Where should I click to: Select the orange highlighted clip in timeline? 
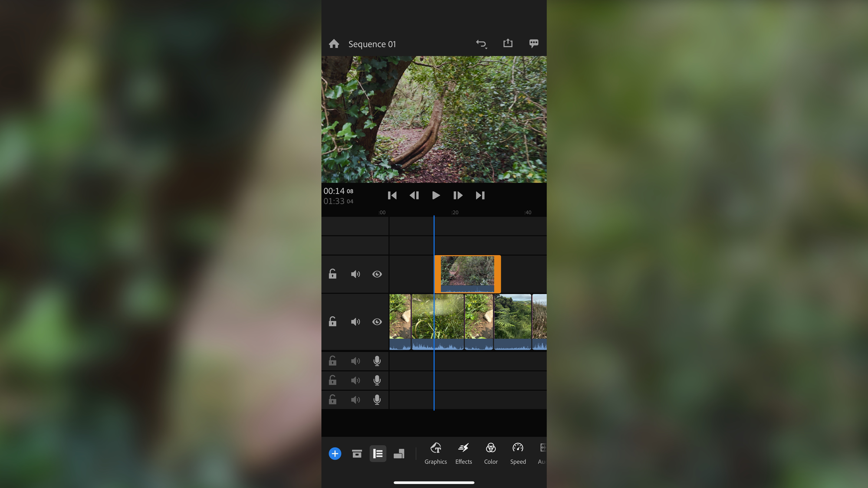tap(467, 273)
